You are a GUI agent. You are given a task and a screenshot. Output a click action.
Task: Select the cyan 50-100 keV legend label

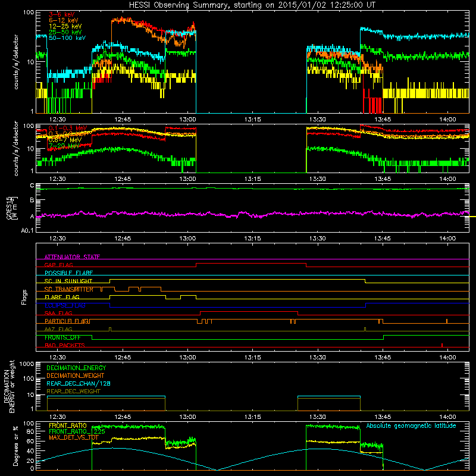(x=67, y=37)
